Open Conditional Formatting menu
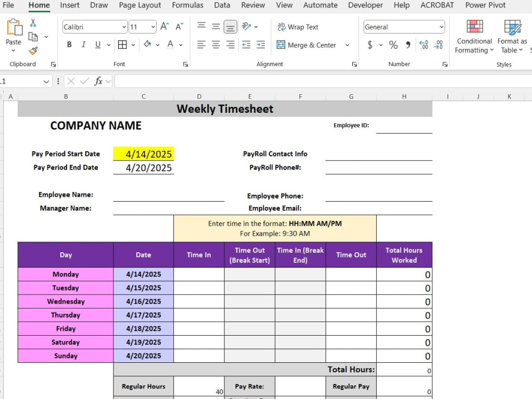 (x=475, y=37)
